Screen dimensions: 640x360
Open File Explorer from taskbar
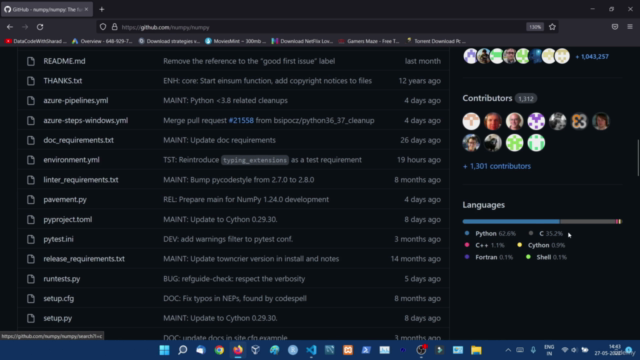476,350
